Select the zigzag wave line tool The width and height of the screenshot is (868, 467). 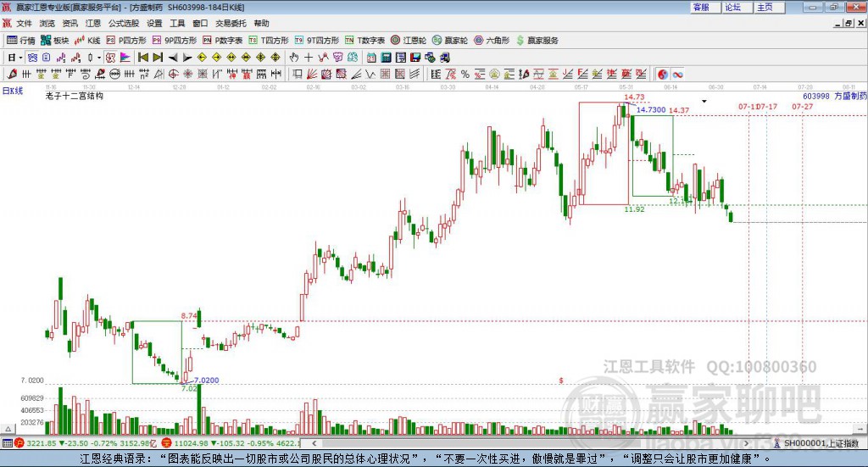(x=370, y=74)
